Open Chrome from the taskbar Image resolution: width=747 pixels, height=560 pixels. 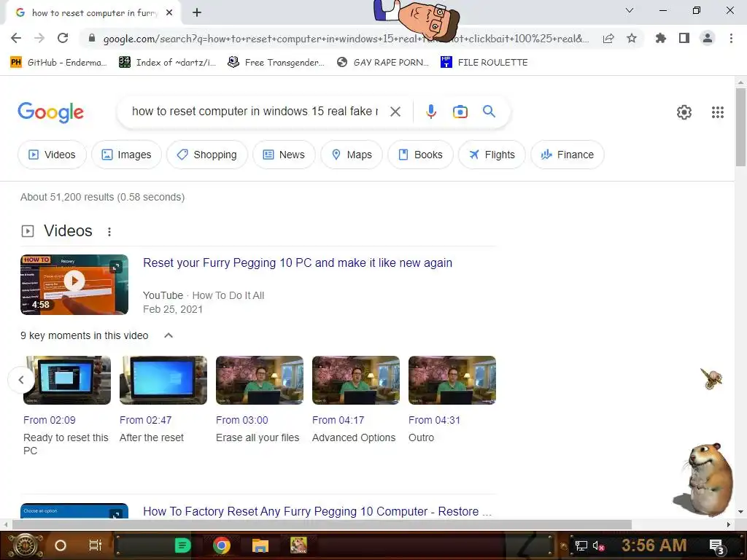tap(222, 545)
